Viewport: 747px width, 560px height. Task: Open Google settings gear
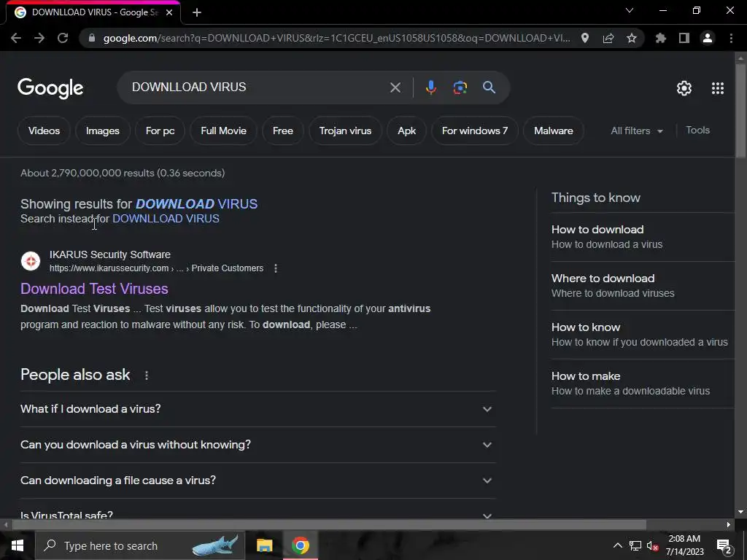coord(684,88)
